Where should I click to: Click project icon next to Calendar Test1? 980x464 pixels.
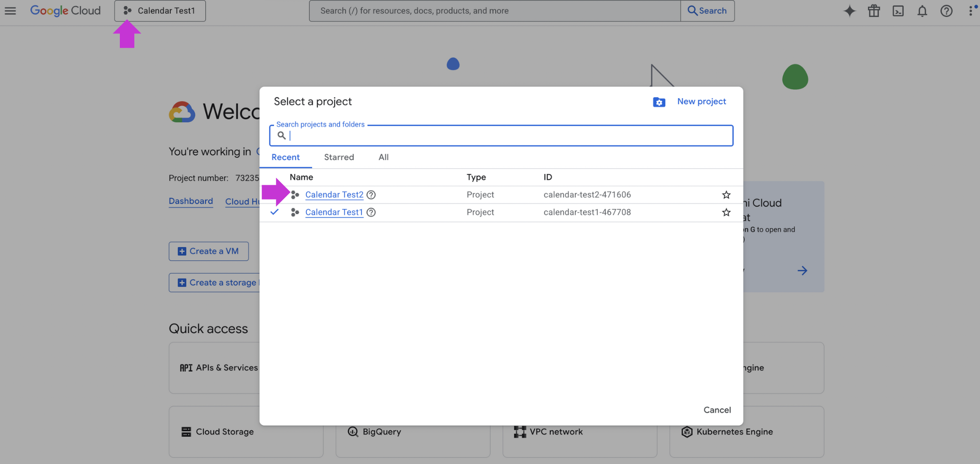(x=295, y=212)
